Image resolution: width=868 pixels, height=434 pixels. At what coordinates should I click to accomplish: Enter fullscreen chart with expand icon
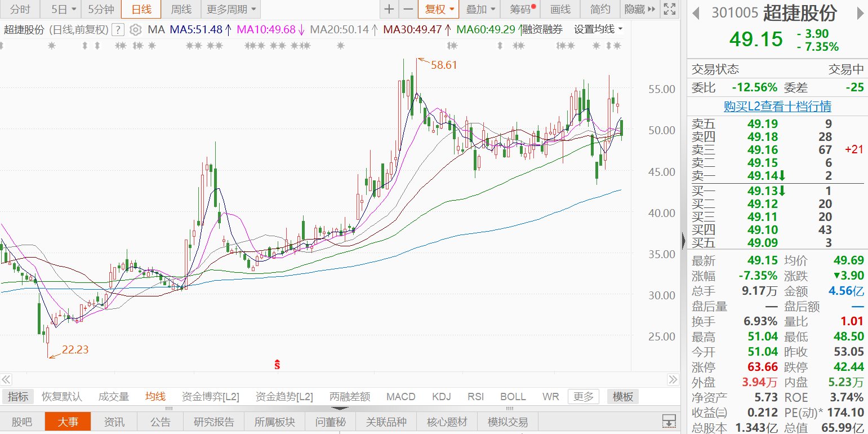[x=669, y=9]
